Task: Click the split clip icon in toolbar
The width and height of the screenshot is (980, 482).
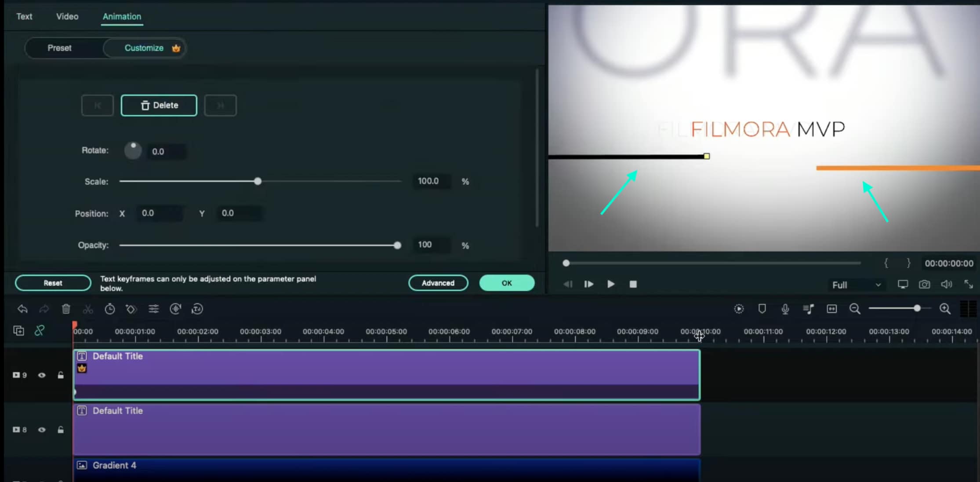Action: tap(88, 309)
